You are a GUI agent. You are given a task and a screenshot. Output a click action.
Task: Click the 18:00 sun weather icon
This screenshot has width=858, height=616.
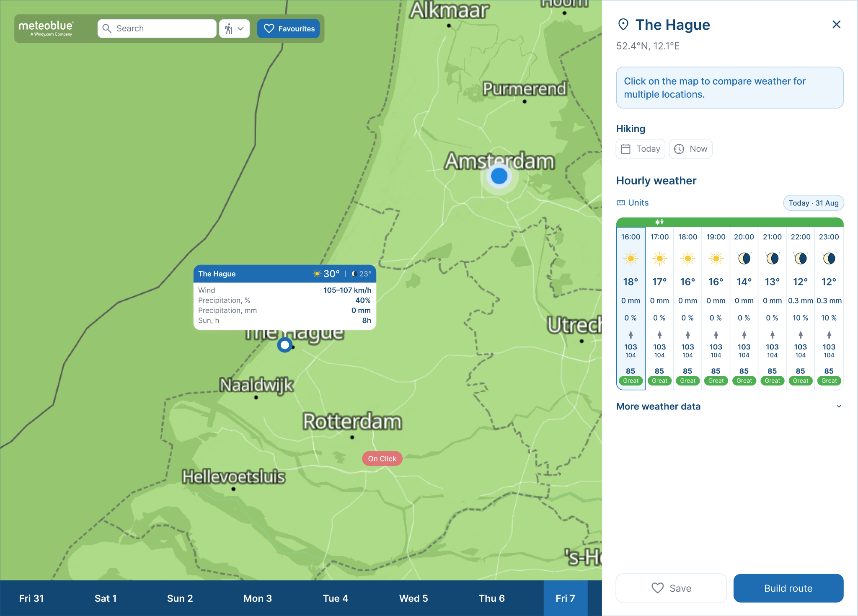[x=687, y=259]
